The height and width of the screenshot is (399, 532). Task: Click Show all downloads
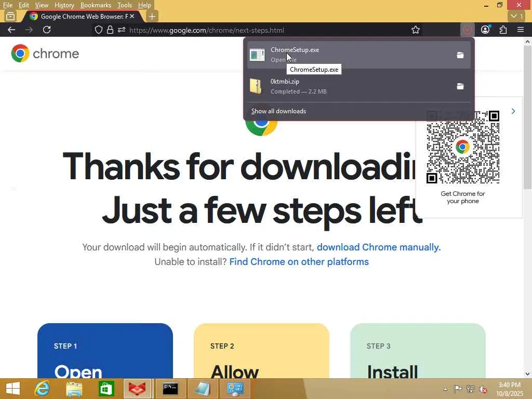[278, 111]
